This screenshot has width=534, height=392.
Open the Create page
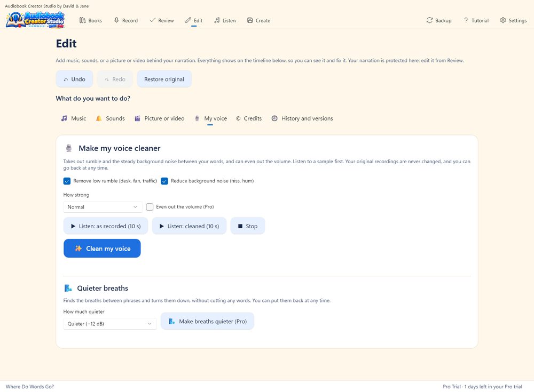click(x=259, y=20)
